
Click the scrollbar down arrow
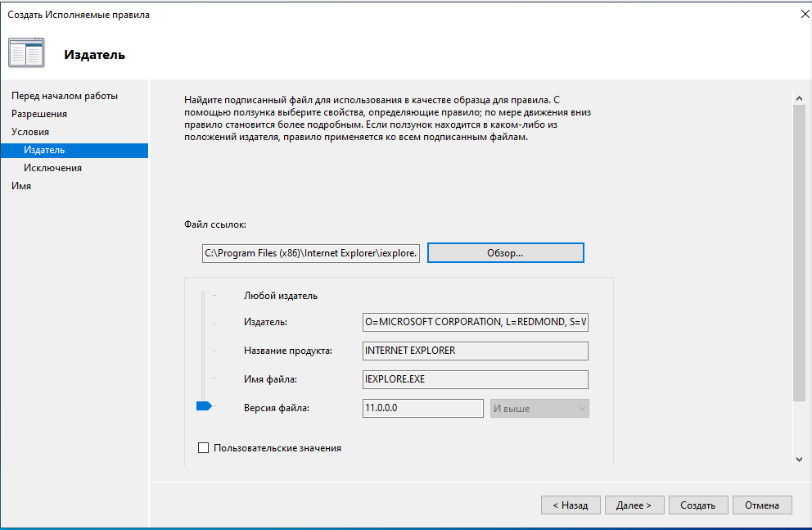[x=799, y=459]
